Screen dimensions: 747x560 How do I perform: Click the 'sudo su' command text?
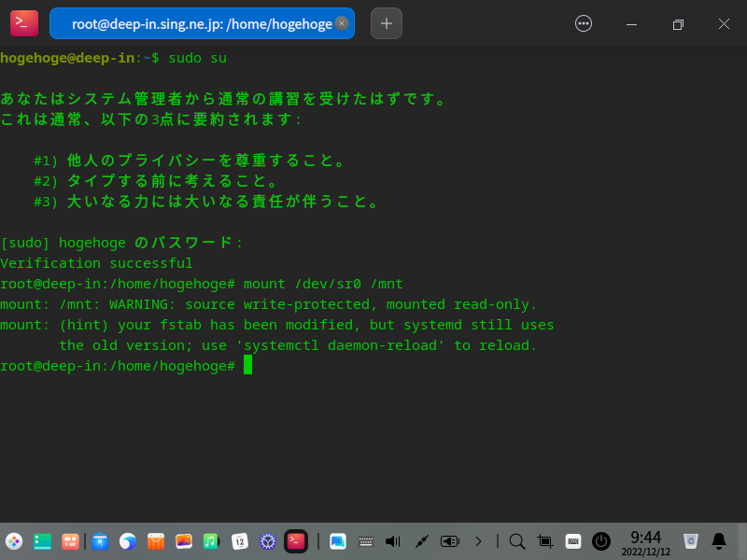198,58
